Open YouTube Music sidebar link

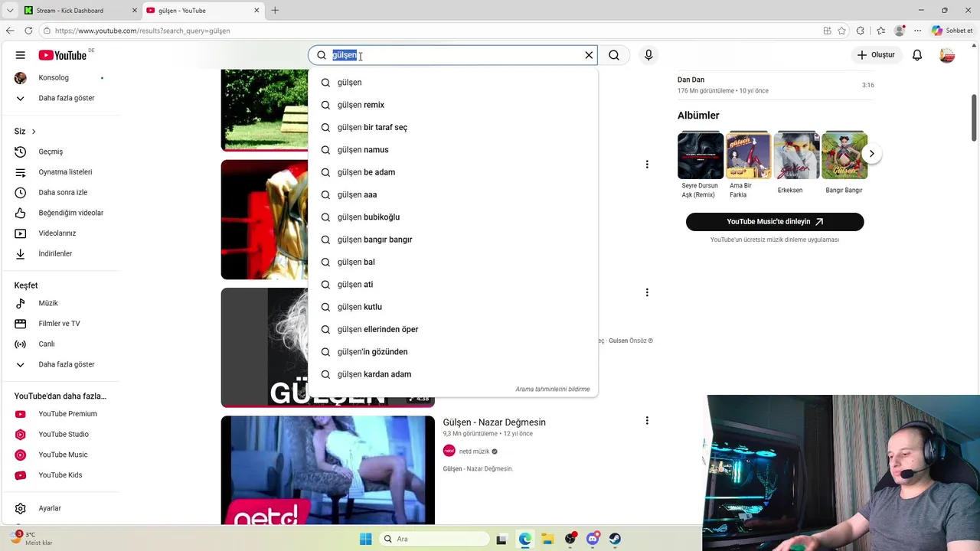(x=64, y=455)
